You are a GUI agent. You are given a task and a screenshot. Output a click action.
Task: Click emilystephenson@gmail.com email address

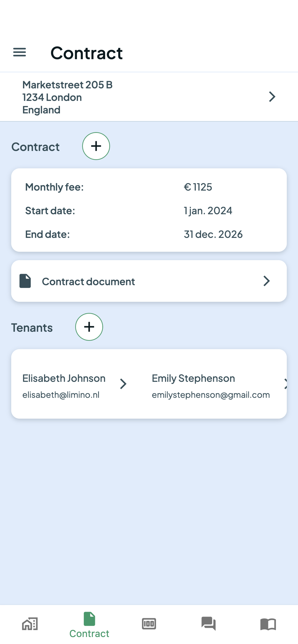(211, 395)
